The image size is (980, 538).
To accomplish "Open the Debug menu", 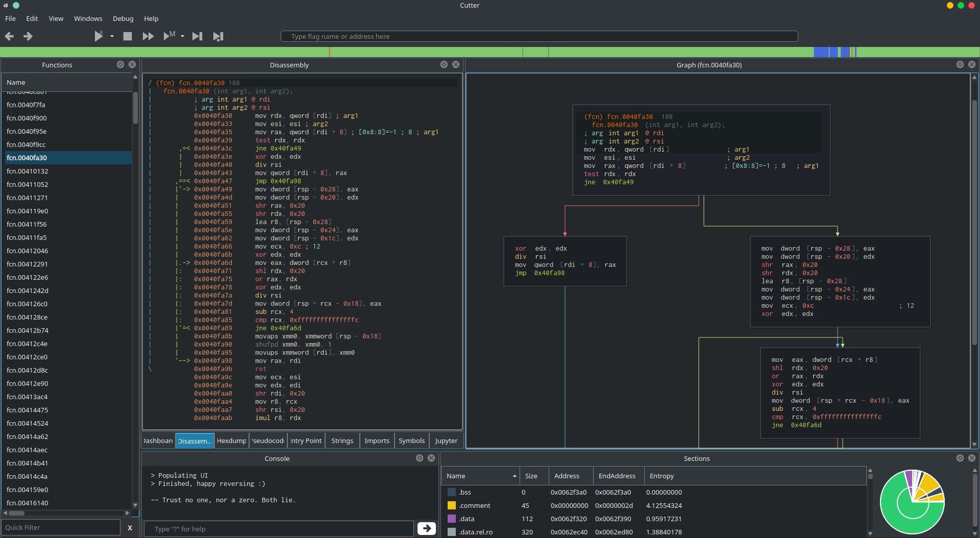I will click(123, 18).
